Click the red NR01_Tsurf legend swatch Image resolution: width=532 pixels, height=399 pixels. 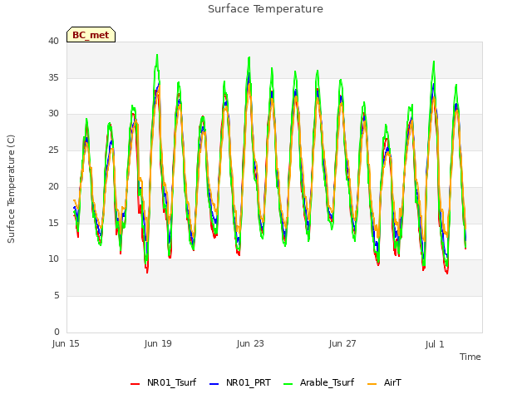pyautogui.click(x=135, y=384)
